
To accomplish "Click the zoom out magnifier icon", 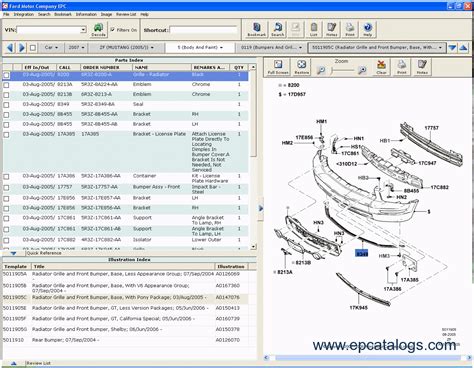I will pyautogui.click(x=321, y=70).
